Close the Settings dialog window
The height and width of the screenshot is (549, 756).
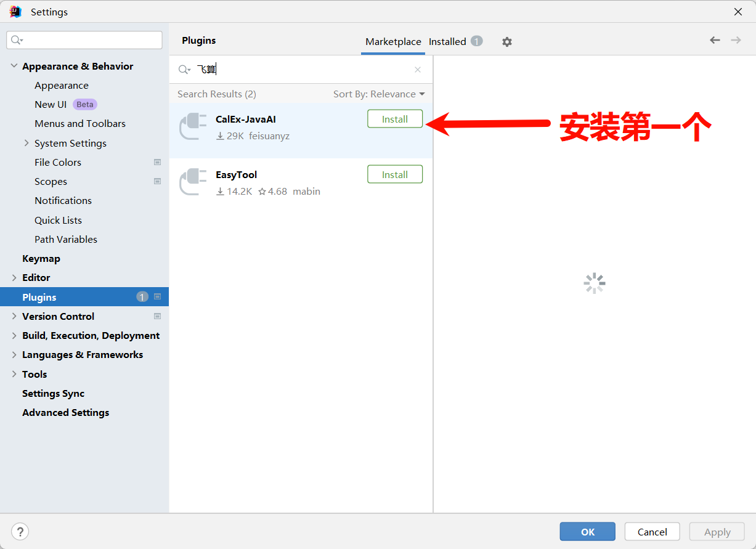click(738, 12)
